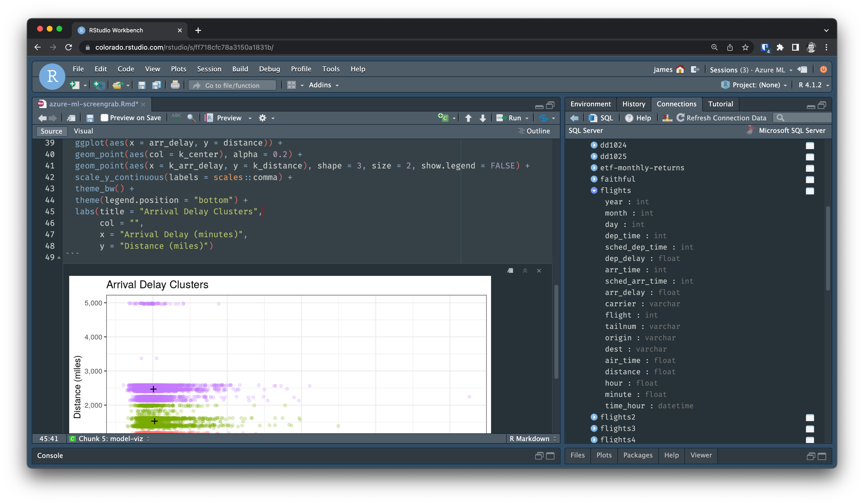864x504 pixels.
Task: Click the Print icon in main toolbar
Action: pyautogui.click(x=175, y=85)
